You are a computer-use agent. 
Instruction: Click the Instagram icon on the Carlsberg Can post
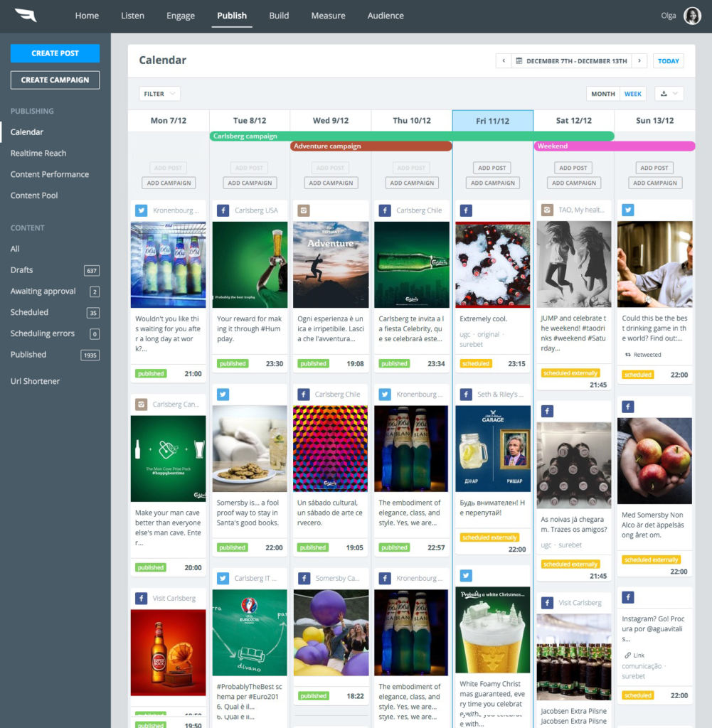(142, 405)
